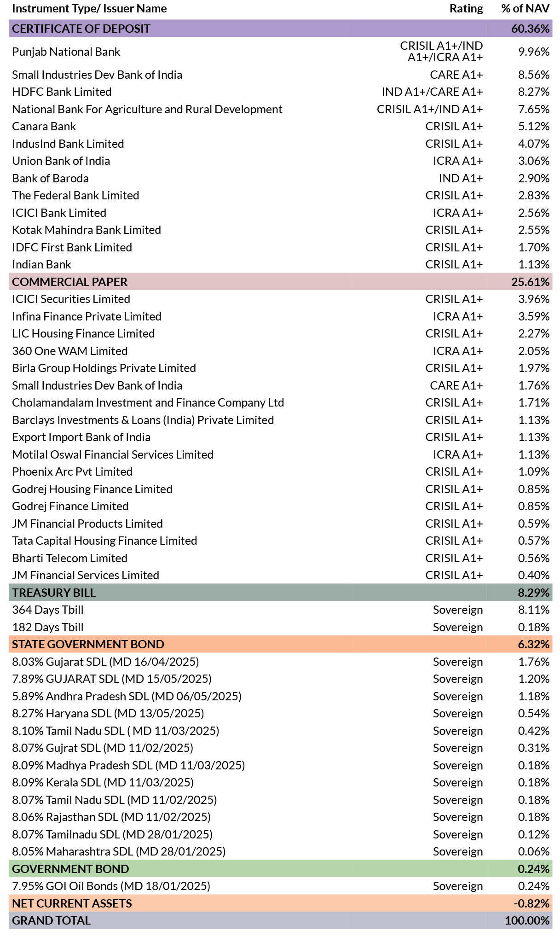Click the COMMERCIAL PAPER section header
The height and width of the screenshot is (937, 560).
coord(280,282)
